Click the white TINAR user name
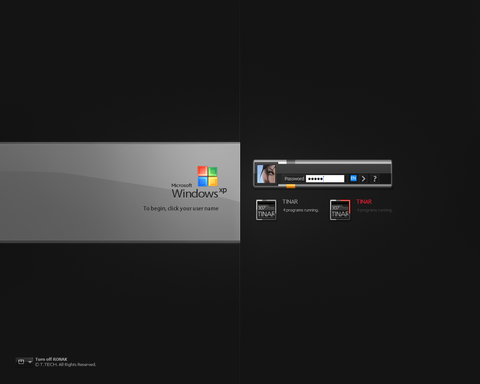 (290, 202)
